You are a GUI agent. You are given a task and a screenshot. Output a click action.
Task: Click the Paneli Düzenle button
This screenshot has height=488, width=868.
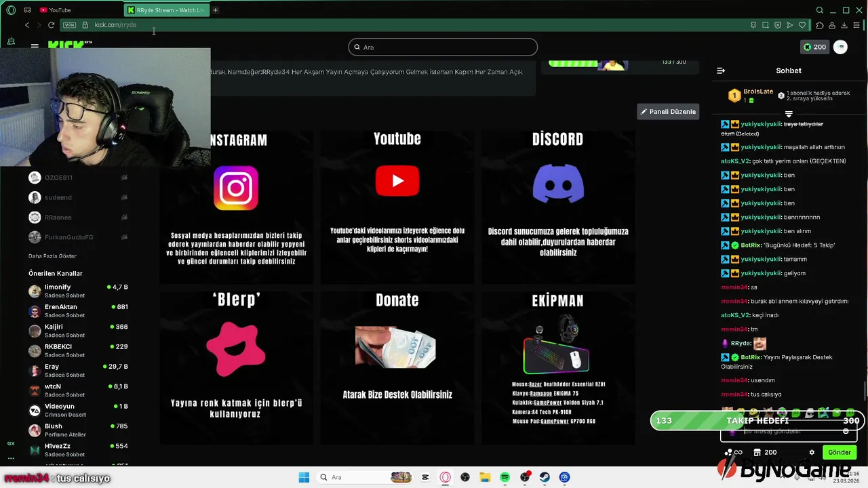[668, 111]
